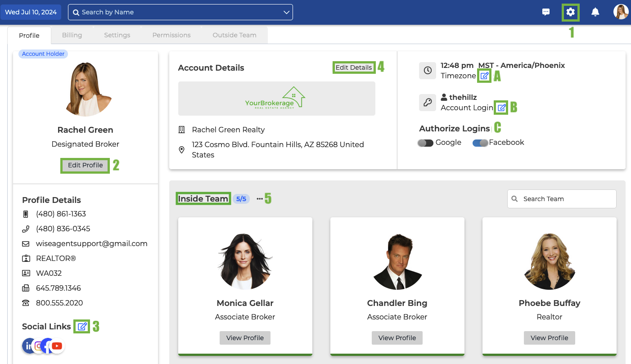Click the fax number 645.789.1346
The height and width of the screenshot is (364, 631).
click(59, 288)
